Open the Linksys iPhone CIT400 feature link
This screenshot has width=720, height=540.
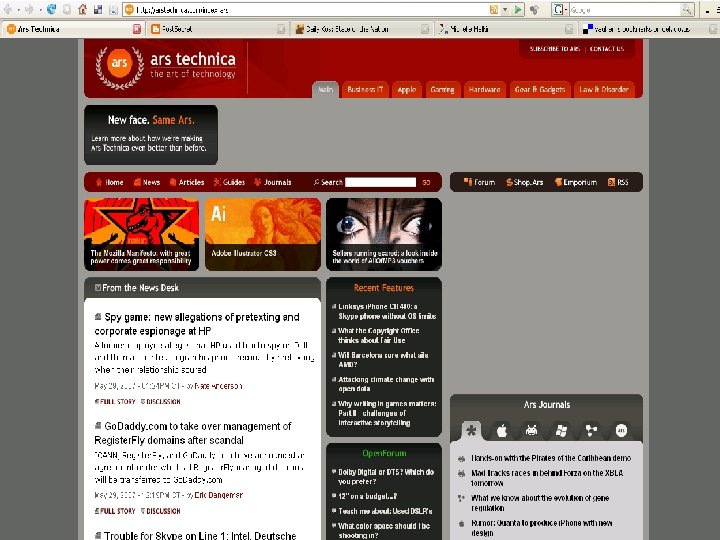pyautogui.click(x=387, y=311)
